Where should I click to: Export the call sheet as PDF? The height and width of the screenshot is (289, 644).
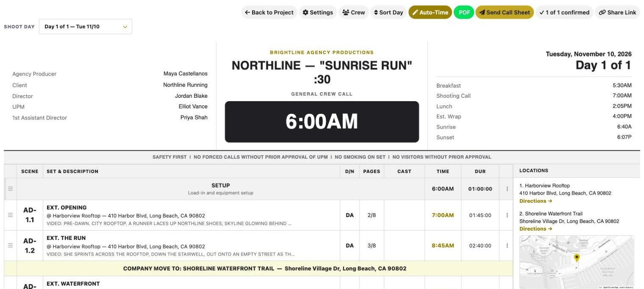click(464, 12)
